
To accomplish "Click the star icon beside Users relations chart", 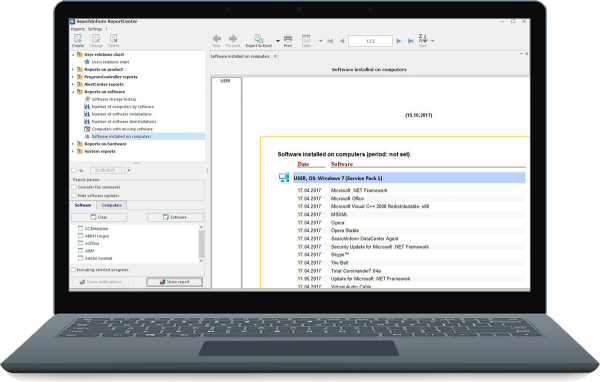I will [x=87, y=62].
